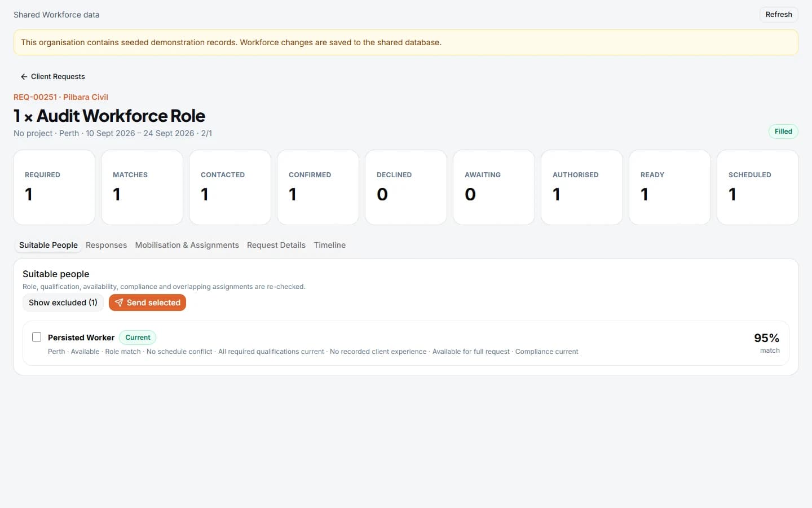This screenshot has height=508, width=812.
Task: Select the Contacted count card
Action: pos(230,187)
